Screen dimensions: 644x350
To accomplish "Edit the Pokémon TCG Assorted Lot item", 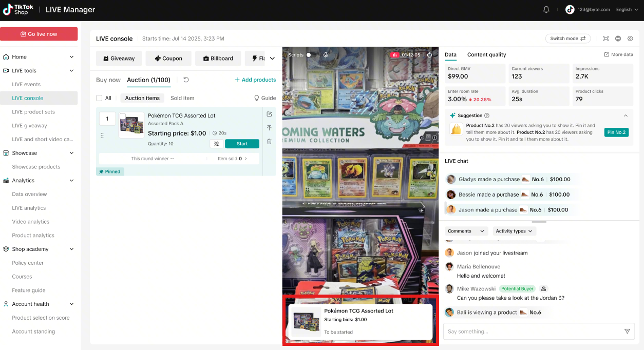I will click(x=269, y=114).
